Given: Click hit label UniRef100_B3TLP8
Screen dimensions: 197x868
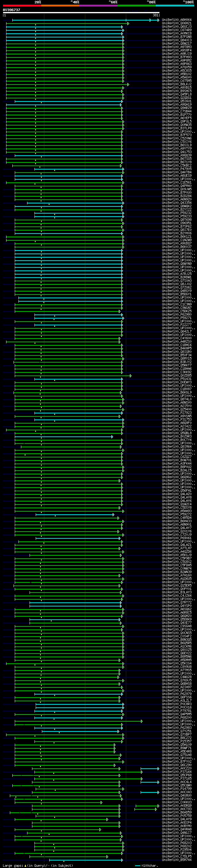Looking at the screenshot, I should (177, 128).
